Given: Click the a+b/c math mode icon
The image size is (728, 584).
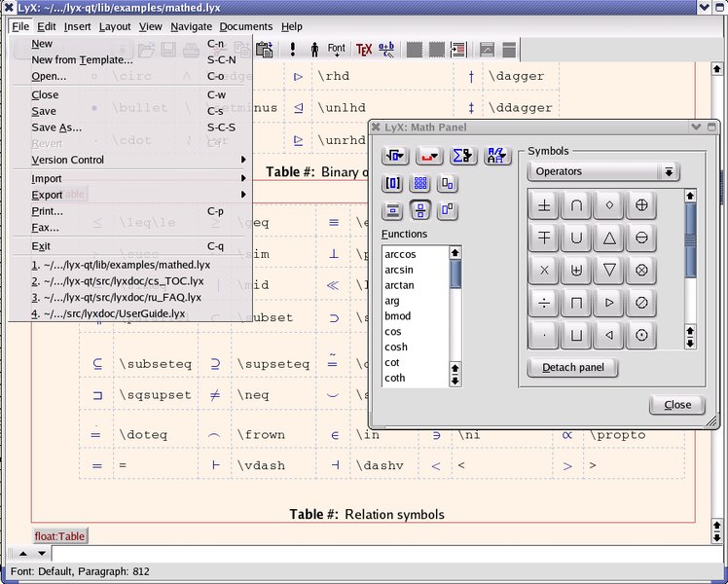Looking at the screenshot, I should pos(386,50).
